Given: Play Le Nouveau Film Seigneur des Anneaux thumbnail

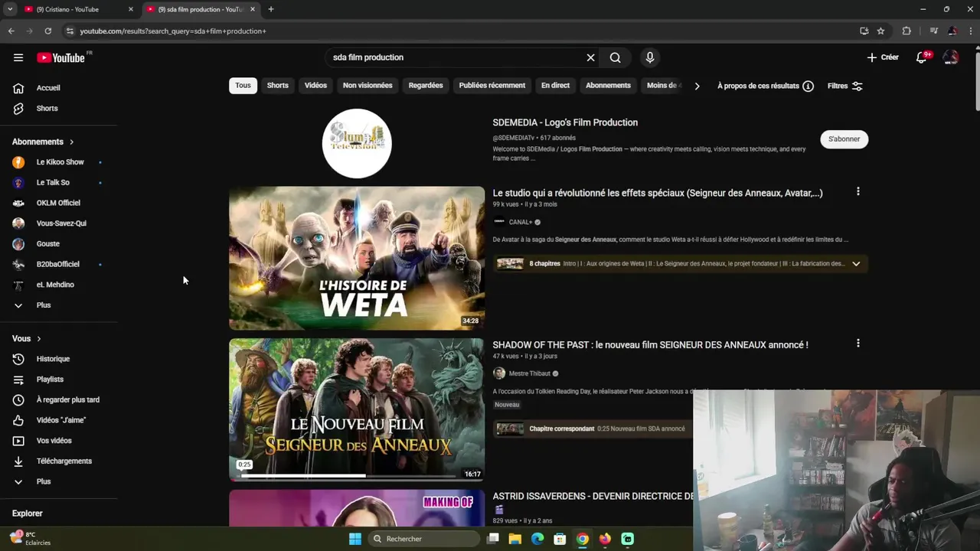Looking at the screenshot, I should click(x=357, y=409).
